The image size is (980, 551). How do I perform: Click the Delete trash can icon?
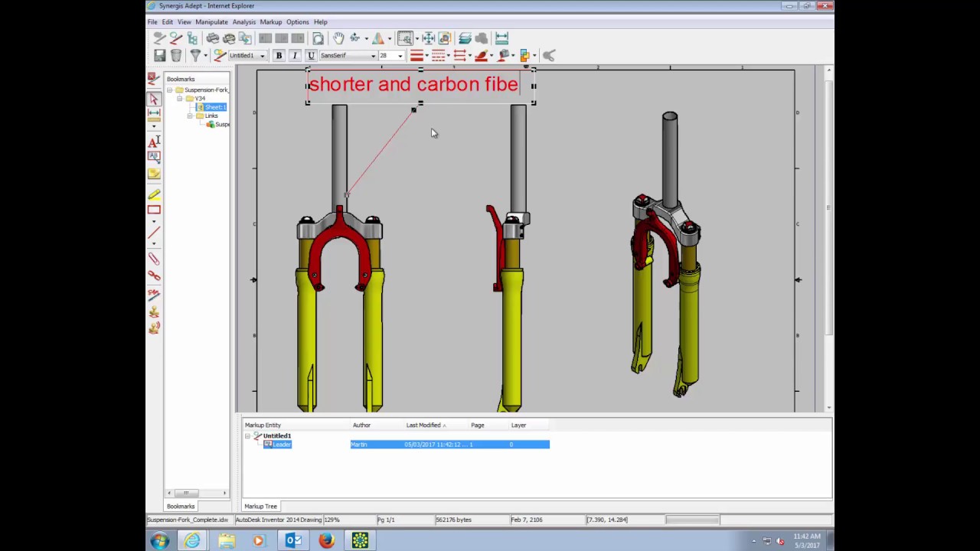point(176,55)
